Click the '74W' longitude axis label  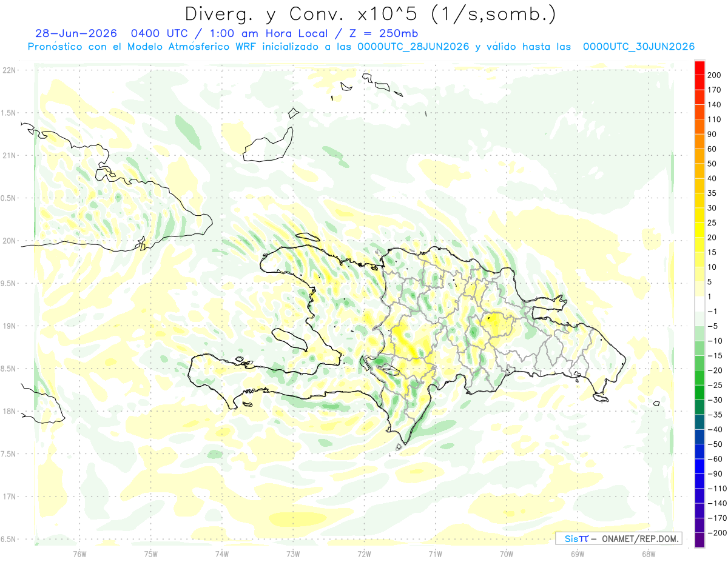222,553
